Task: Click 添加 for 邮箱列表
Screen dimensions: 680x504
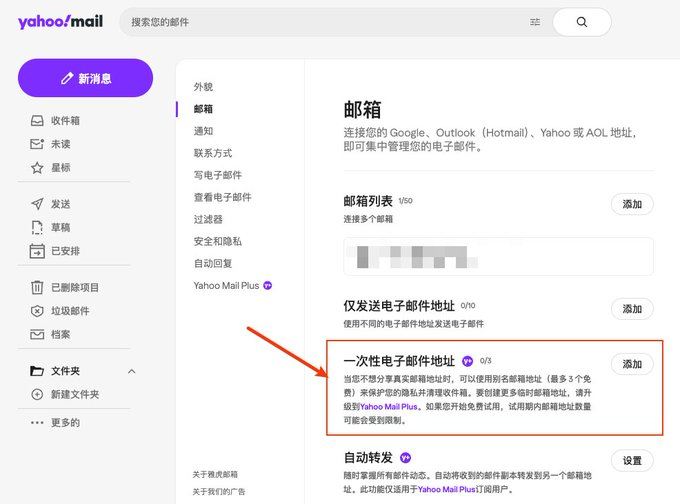Action: 632,204
